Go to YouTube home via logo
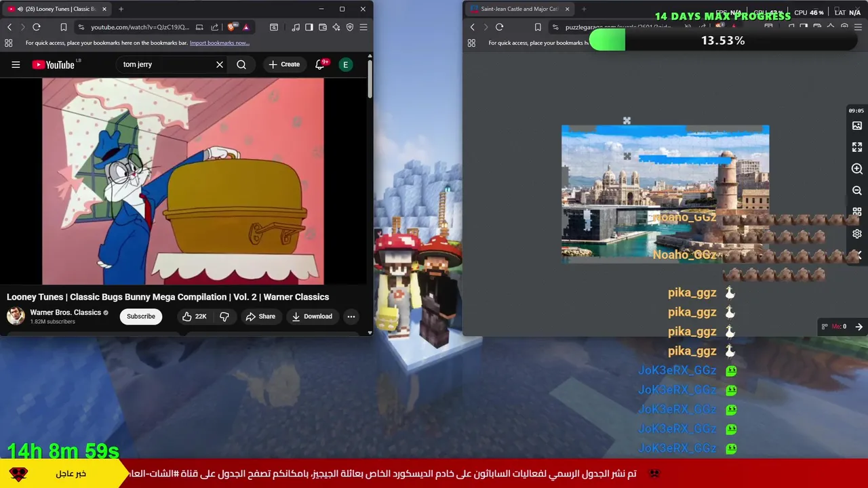The width and height of the screenshot is (868, 488). (x=54, y=64)
